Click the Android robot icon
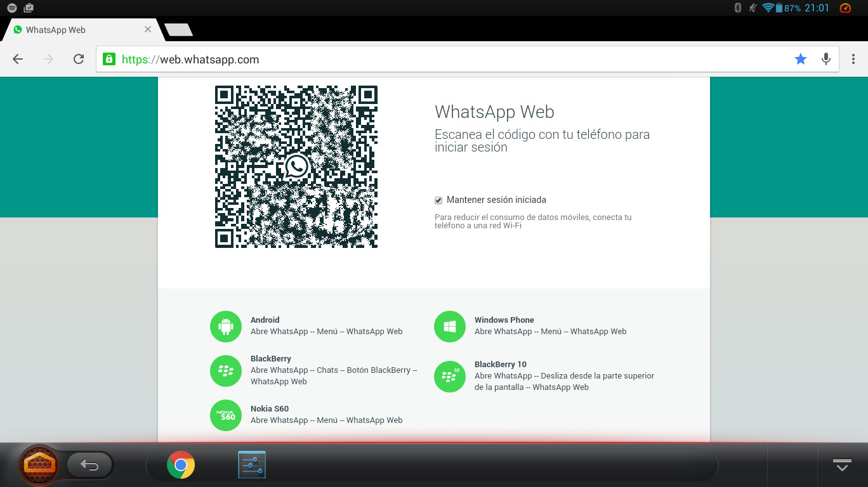The height and width of the screenshot is (487, 868). pyautogui.click(x=226, y=327)
